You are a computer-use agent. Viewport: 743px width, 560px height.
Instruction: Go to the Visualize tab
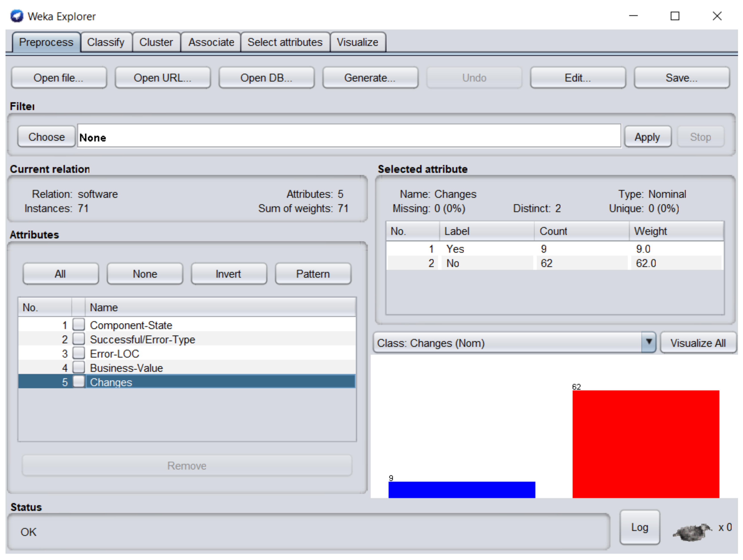point(357,42)
